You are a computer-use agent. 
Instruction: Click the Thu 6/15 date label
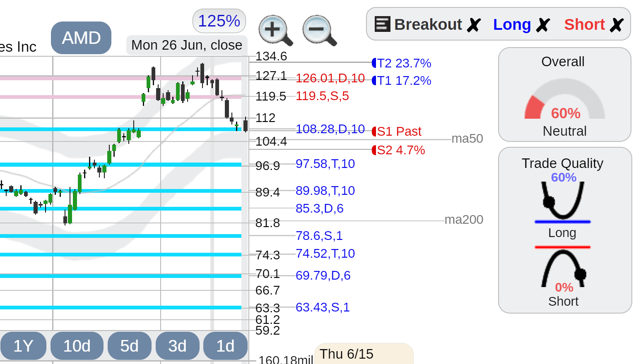click(x=347, y=354)
